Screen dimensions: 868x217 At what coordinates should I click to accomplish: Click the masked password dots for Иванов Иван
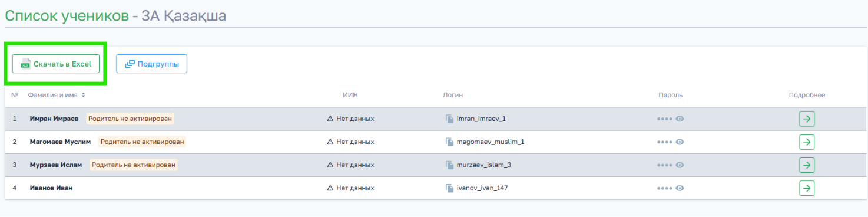[665, 188]
